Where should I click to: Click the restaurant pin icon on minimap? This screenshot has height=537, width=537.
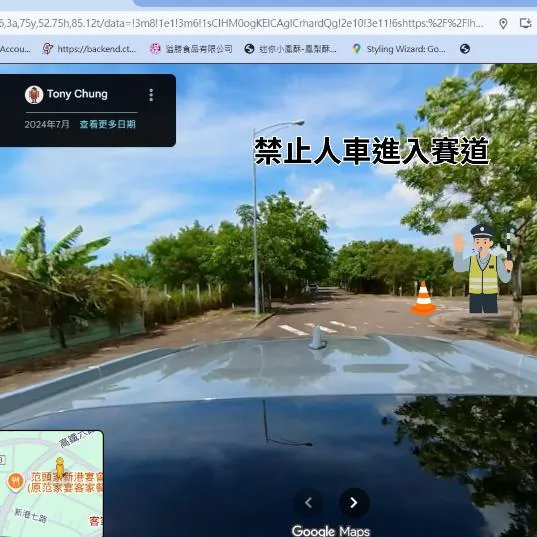(x=15, y=482)
